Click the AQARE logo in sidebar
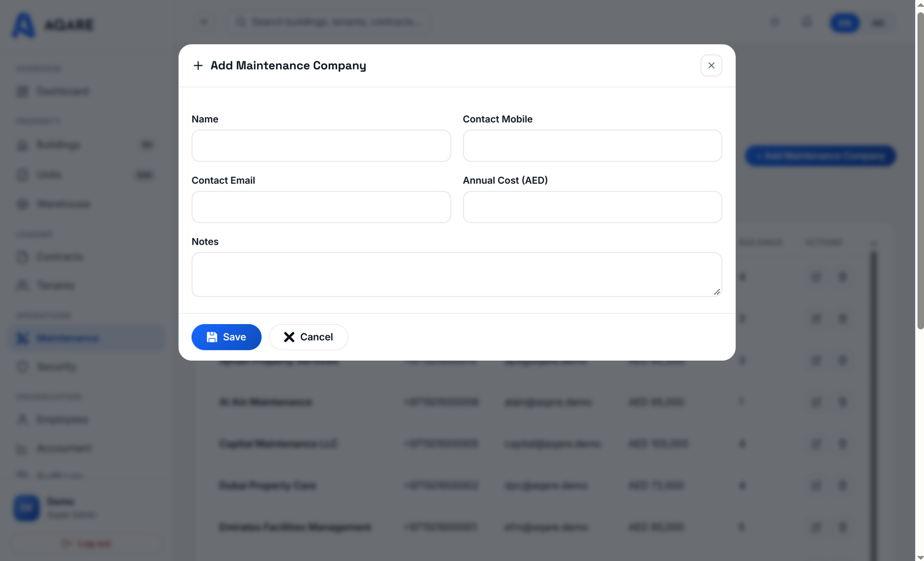 tap(53, 25)
